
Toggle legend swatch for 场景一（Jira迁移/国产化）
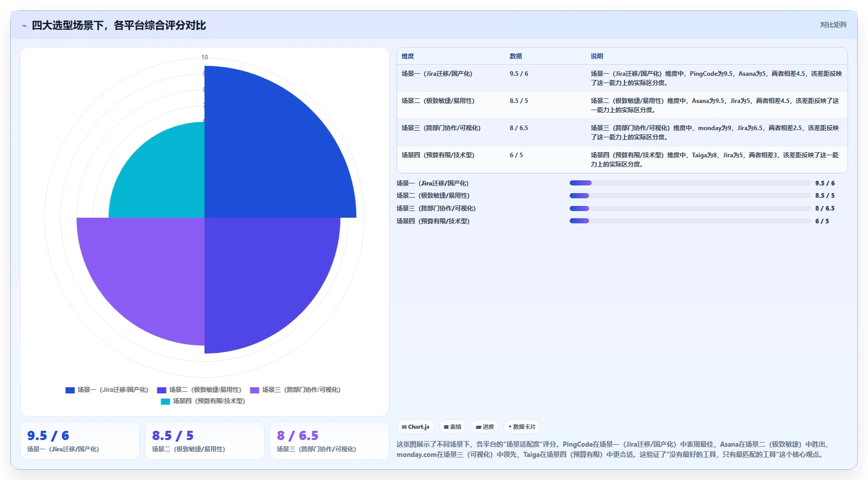click(x=70, y=390)
